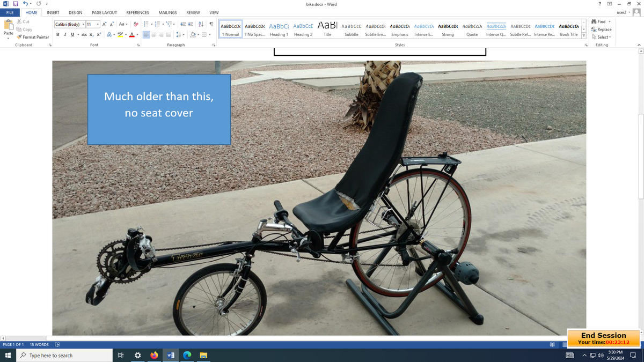
Task: Open the Font Color dropdown arrow
Action: (138, 35)
